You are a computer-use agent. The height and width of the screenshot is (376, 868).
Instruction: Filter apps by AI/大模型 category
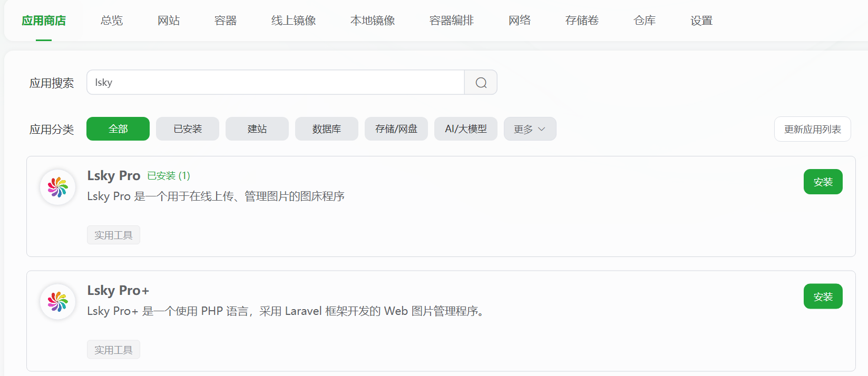click(466, 129)
